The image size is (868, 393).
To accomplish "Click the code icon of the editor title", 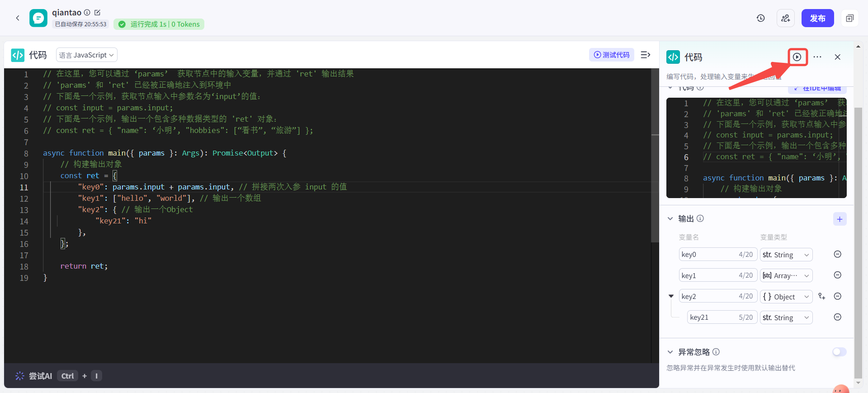I will (x=18, y=55).
